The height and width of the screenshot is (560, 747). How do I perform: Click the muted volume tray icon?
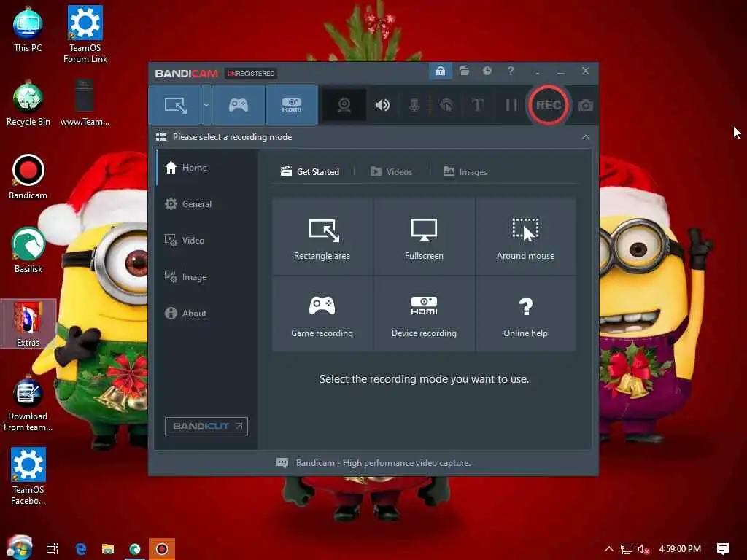point(643,550)
